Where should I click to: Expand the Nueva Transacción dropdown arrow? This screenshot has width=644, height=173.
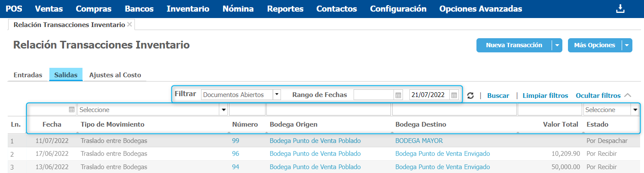click(x=557, y=45)
